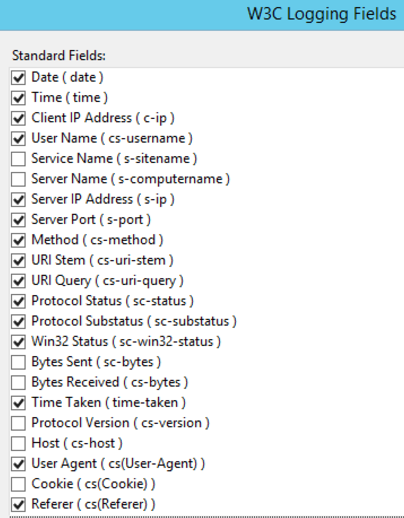Image resolution: width=404 pixels, height=518 pixels.
Task: Disable Client IP Address ( c-ip )
Action: pos(18,118)
